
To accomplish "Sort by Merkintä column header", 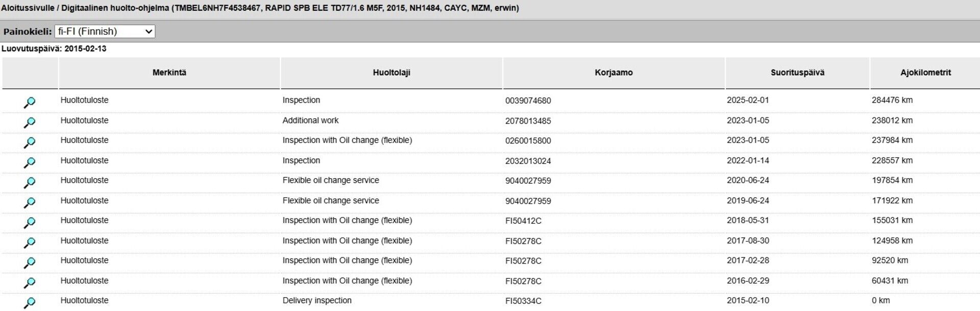I will [x=169, y=73].
